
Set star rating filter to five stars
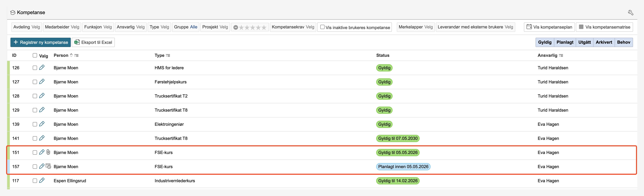(264, 28)
